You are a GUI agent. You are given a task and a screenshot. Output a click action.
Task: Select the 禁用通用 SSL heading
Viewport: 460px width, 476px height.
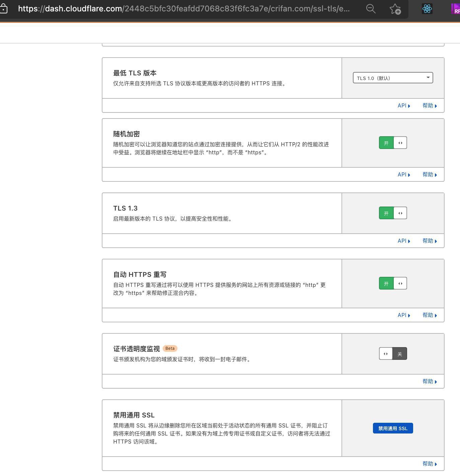(x=134, y=415)
